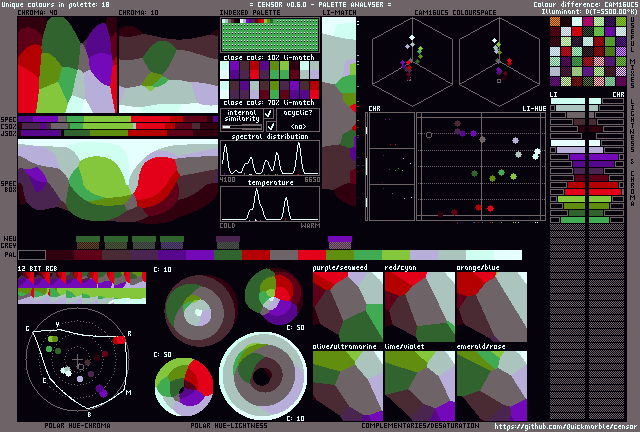The image size is (640, 432).
Task: Open the red/cyan complementary thumbnail
Action: pos(420,307)
